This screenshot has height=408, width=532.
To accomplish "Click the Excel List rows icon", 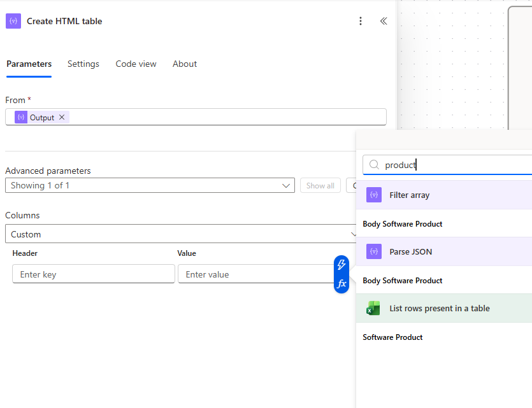I will pyautogui.click(x=373, y=308).
